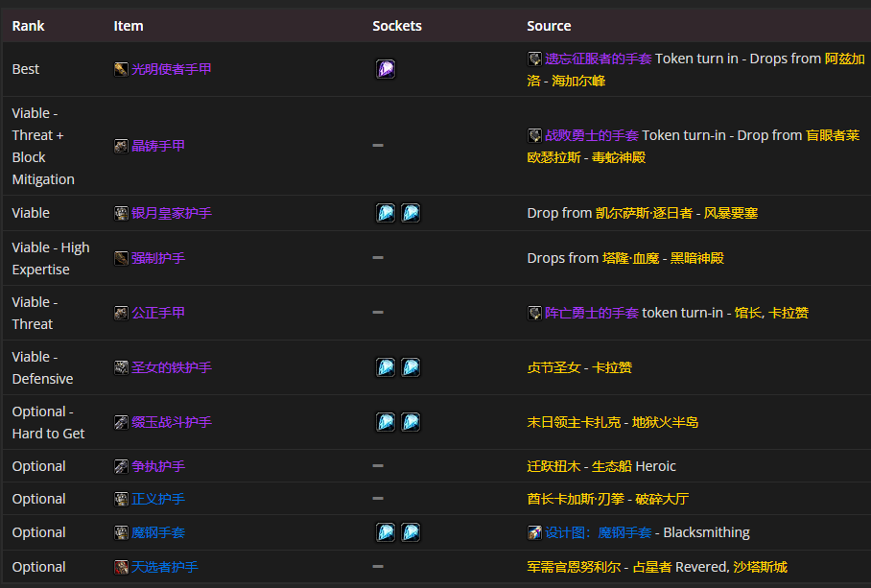Viewport: 871px width, 588px height.
Task: Click the 晶铸手甲 item icon
Action: click(x=120, y=146)
